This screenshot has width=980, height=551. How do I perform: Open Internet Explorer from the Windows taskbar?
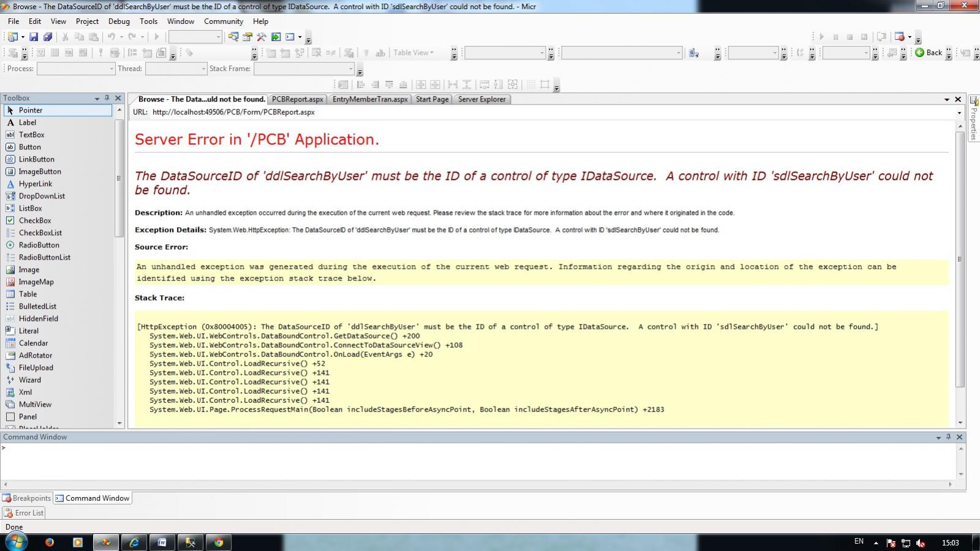point(134,542)
